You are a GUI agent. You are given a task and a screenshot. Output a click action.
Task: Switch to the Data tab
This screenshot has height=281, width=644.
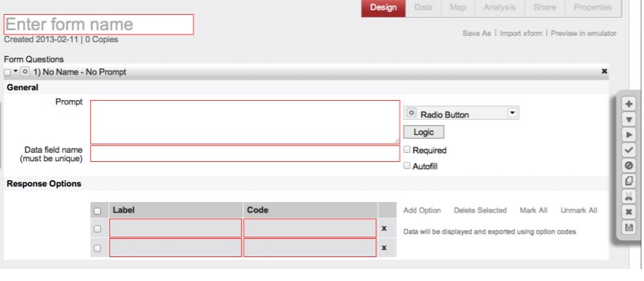423,8
